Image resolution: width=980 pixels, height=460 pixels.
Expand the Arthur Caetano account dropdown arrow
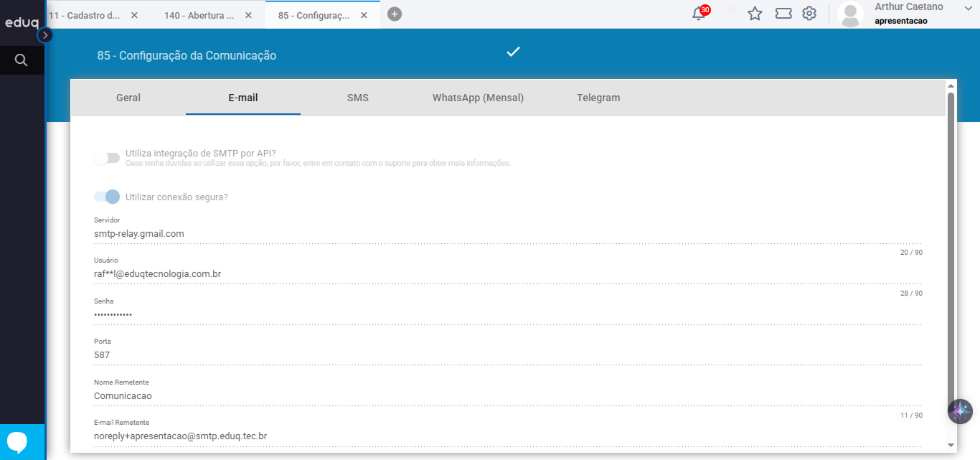point(968,7)
